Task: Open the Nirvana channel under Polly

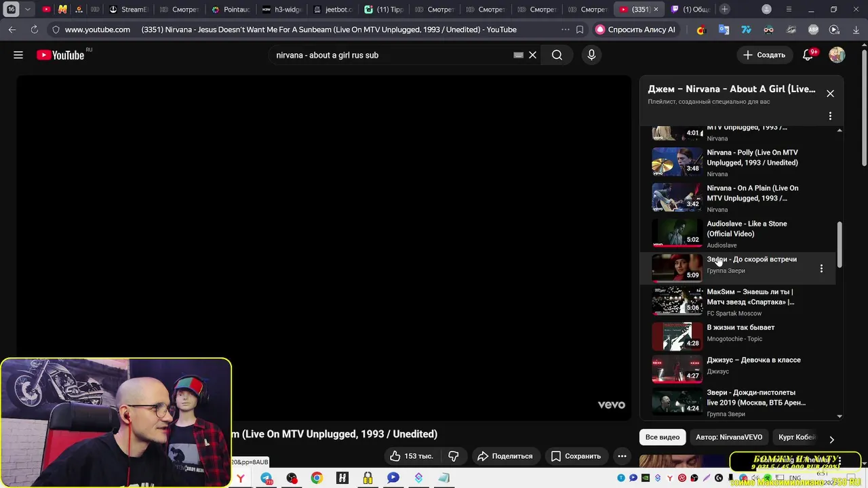Action: [717, 174]
